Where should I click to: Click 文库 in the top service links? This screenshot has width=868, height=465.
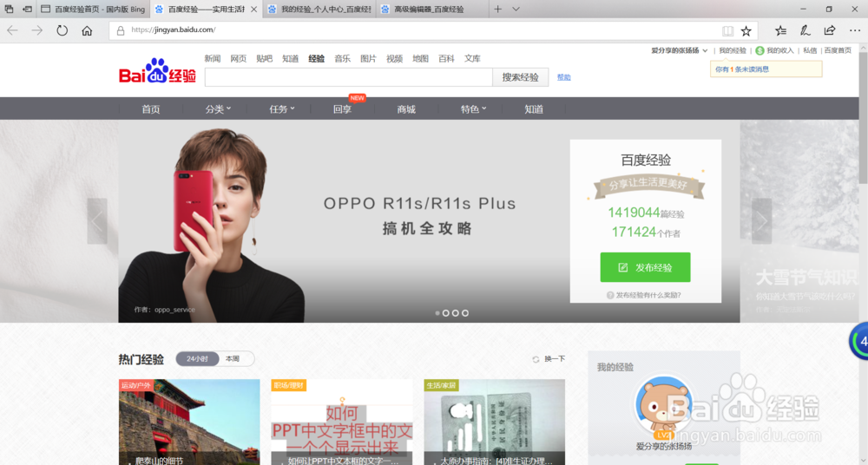pyautogui.click(x=472, y=58)
